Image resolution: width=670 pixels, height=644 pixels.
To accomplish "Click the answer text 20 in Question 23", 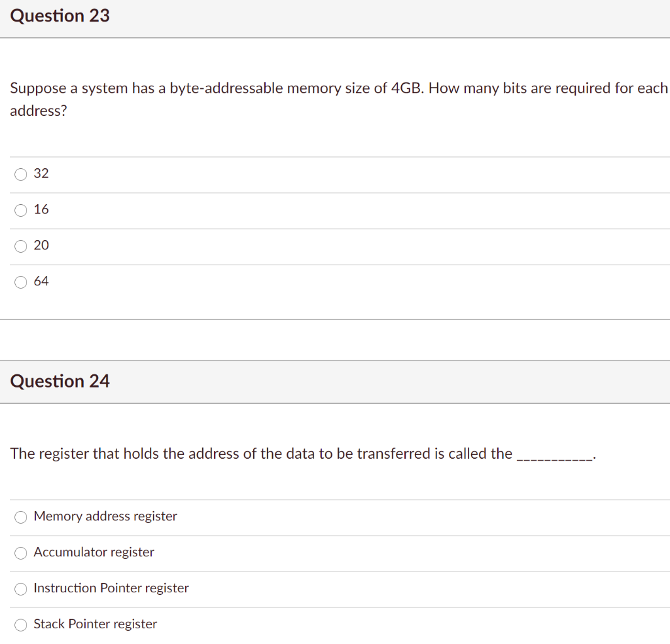I will [41, 245].
